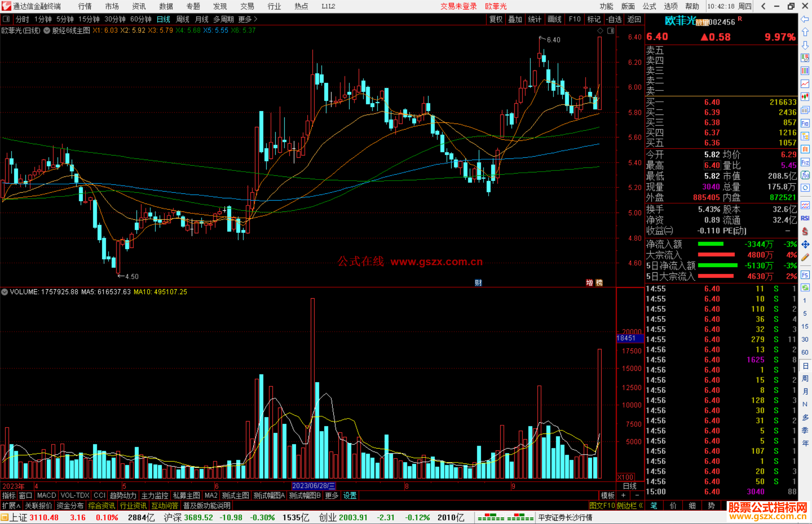Collapse the 侧边栏 sidebar toggle
The image size is (812, 524).
629,506
